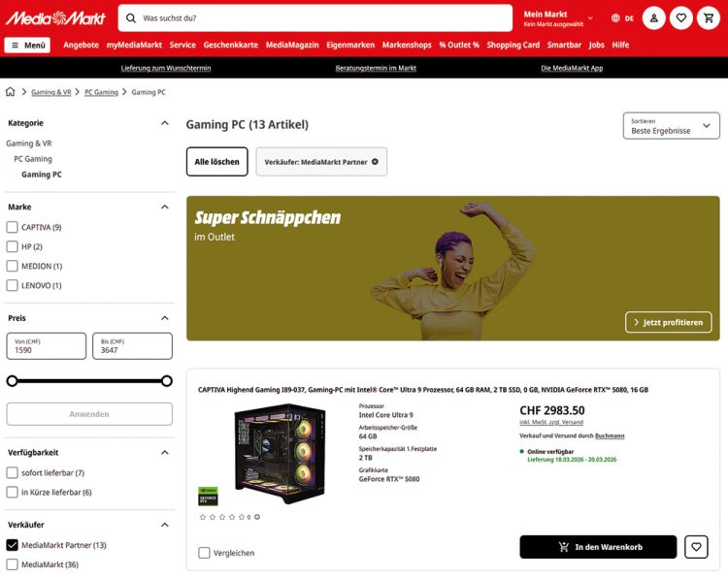Open the shopping cart icon in header
The height and width of the screenshot is (579, 728).
click(x=709, y=18)
